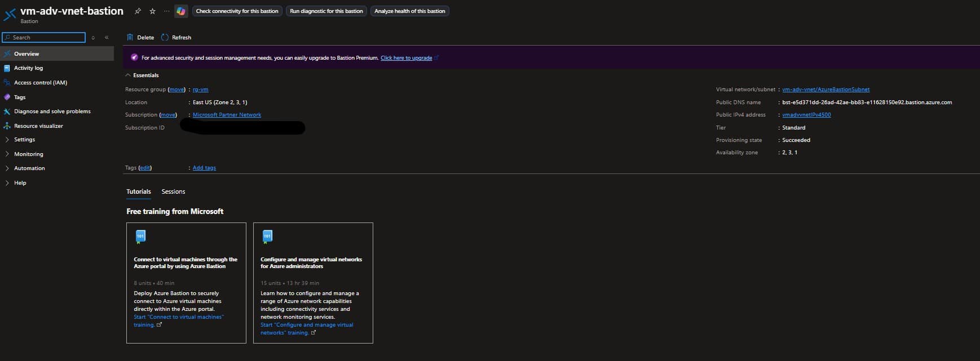Click the Public DNS name value
Viewport: 980px width, 361px height.
tap(867, 102)
